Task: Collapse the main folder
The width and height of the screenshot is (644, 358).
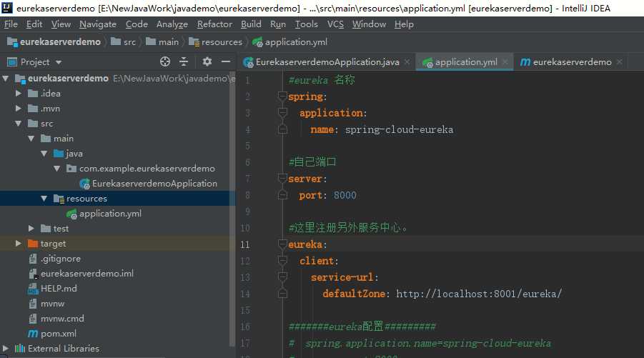Action: tap(31, 139)
